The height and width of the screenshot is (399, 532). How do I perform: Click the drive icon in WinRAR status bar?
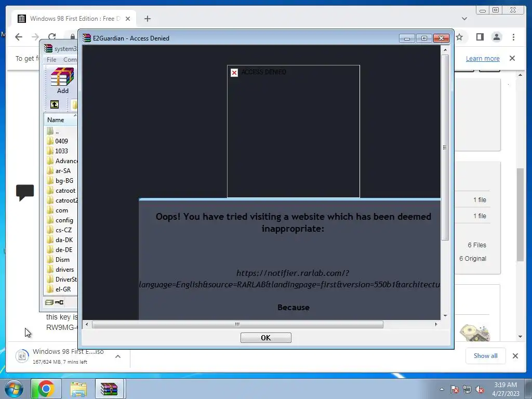click(49, 302)
